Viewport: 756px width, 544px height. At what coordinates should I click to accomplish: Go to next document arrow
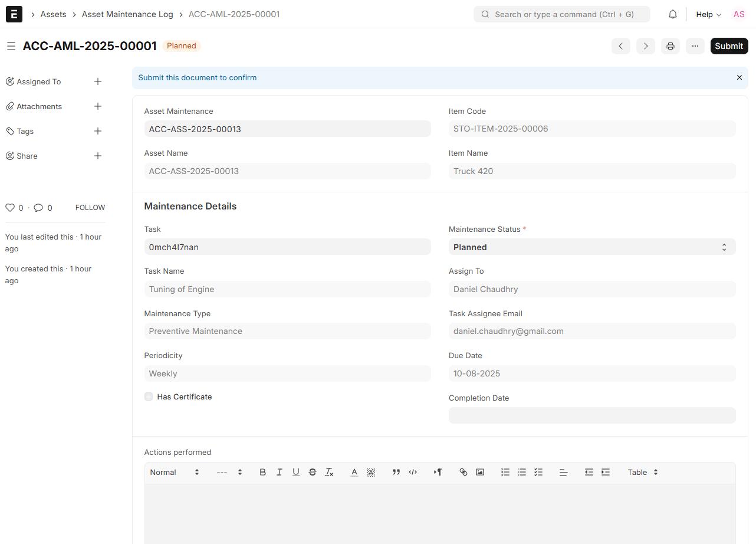(x=646, y=46)
